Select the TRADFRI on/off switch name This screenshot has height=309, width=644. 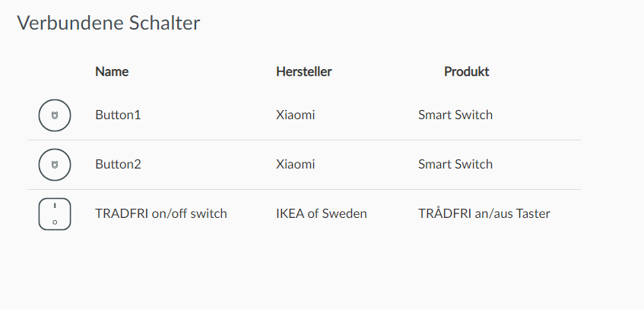tap(160, 214)
